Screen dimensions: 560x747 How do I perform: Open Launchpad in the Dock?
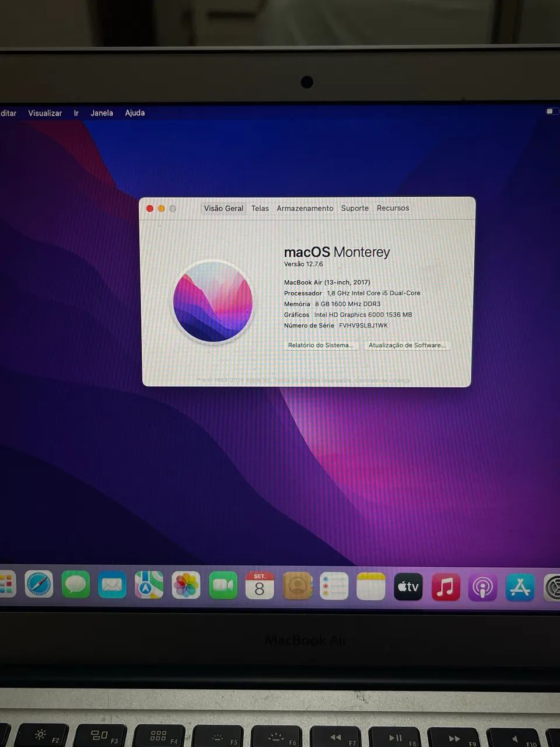pos(7,584)
